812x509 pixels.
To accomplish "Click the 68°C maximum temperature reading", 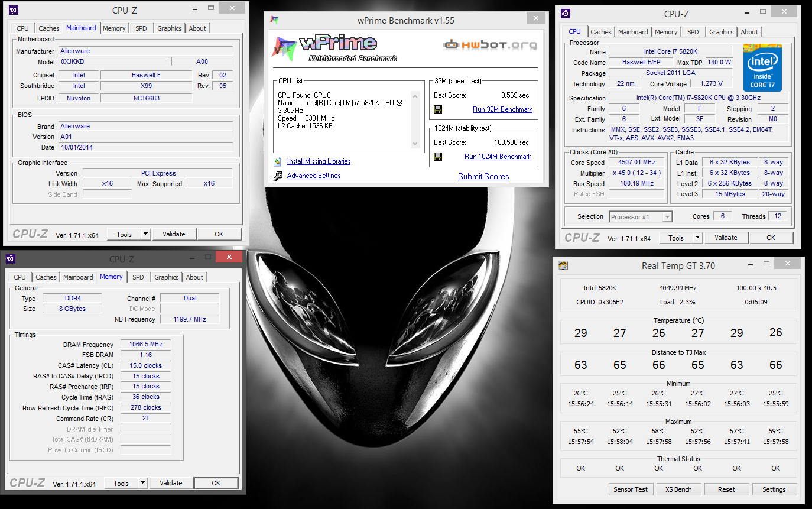I will (659, 431).
